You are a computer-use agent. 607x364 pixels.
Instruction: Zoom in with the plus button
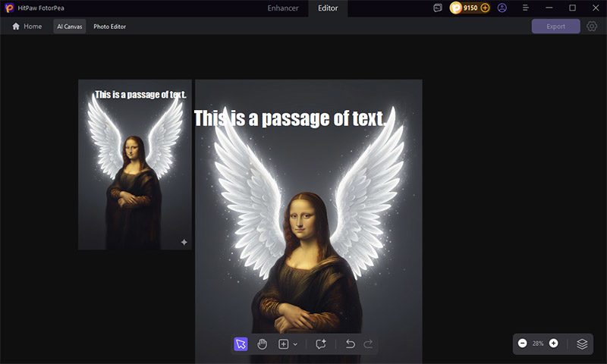point(554,343)
